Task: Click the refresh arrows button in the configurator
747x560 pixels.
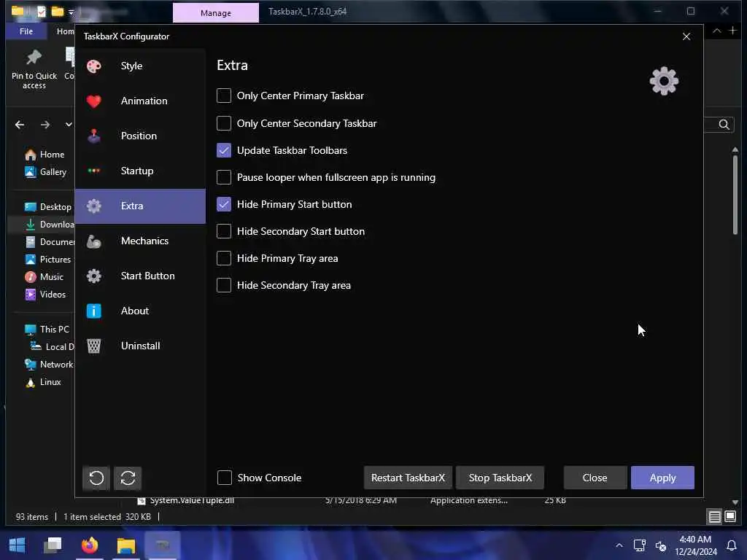Action: 128,478
